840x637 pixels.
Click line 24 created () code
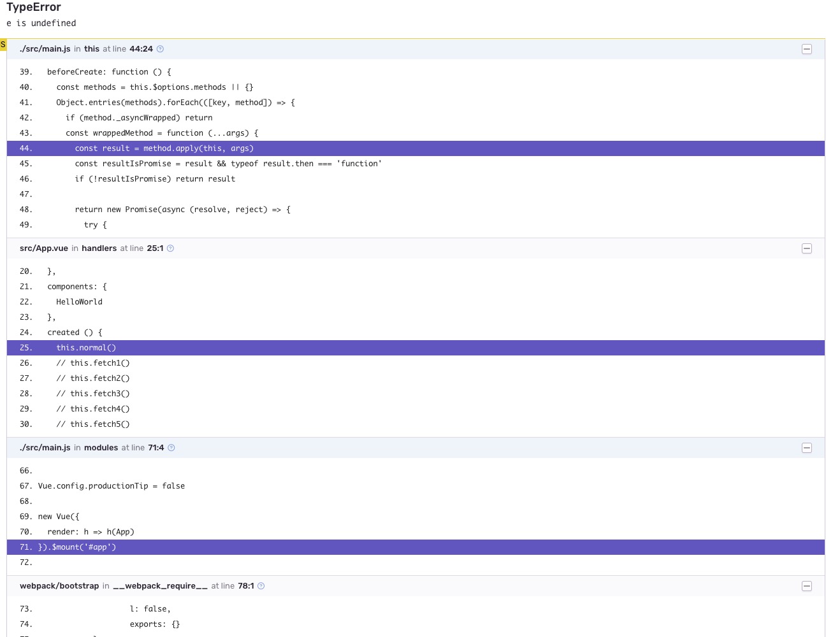point(75,333)
